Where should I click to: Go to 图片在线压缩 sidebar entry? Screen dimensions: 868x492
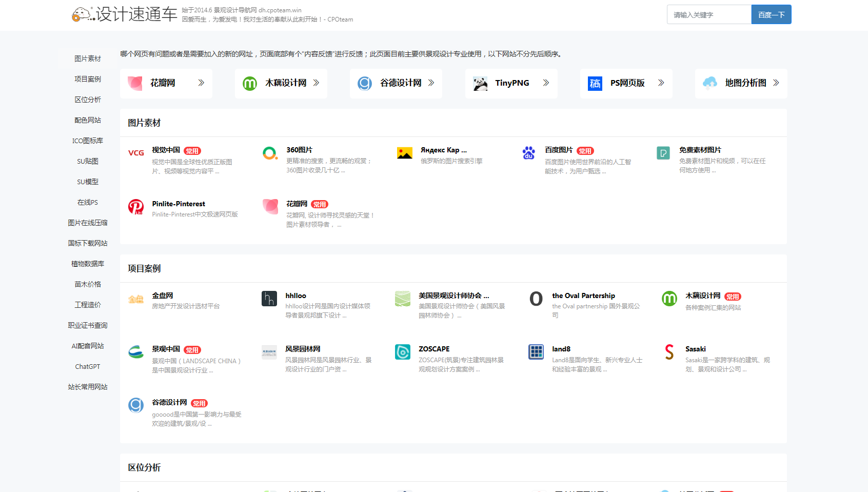(x=88, y=223)
